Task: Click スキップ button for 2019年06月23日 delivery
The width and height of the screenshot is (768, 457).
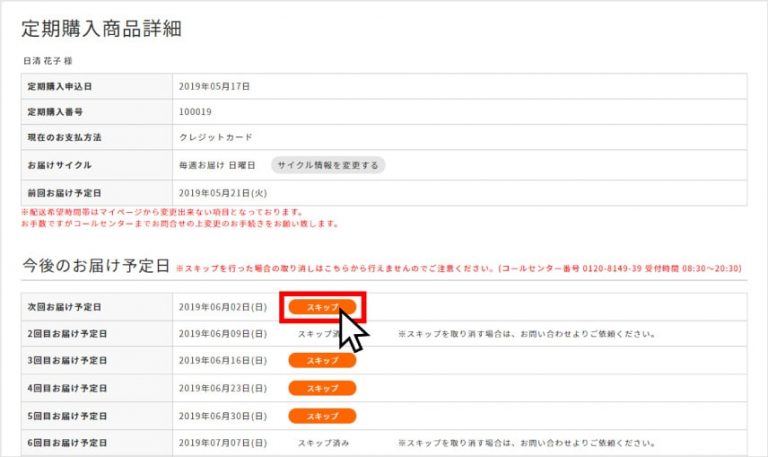Action: (322, 388)
